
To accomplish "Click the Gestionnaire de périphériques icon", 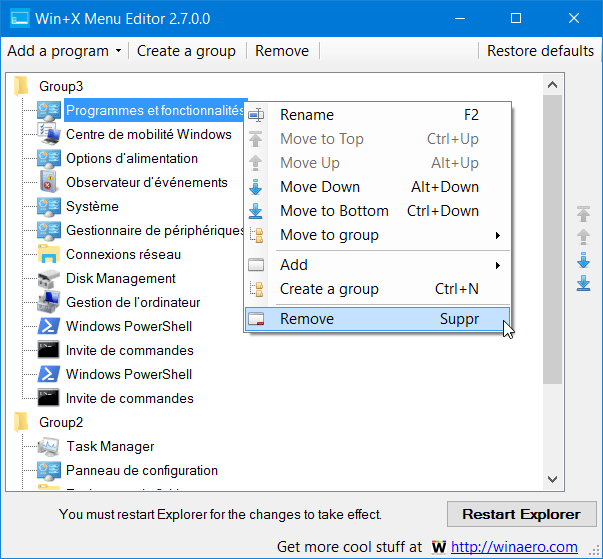I will 49,231.
